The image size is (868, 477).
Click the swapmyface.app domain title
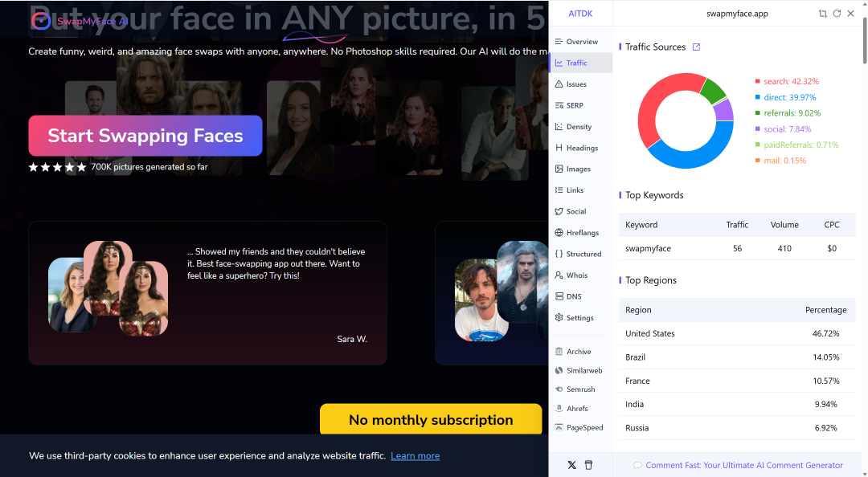tap(737, 14)
